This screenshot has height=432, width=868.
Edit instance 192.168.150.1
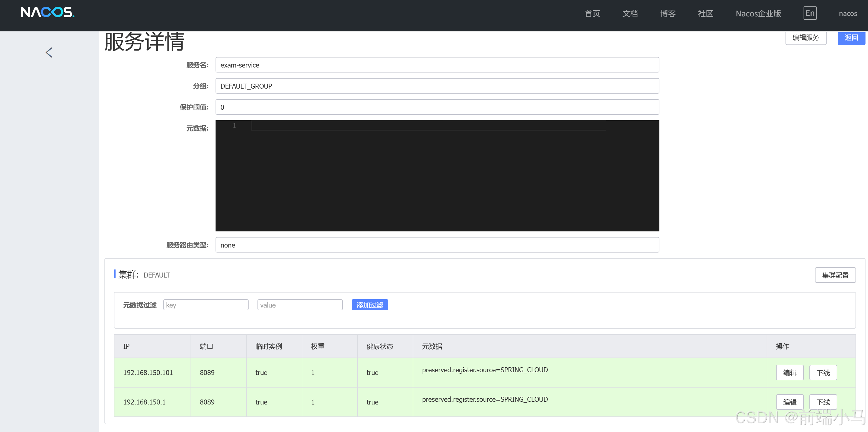[x=789, y=402]
